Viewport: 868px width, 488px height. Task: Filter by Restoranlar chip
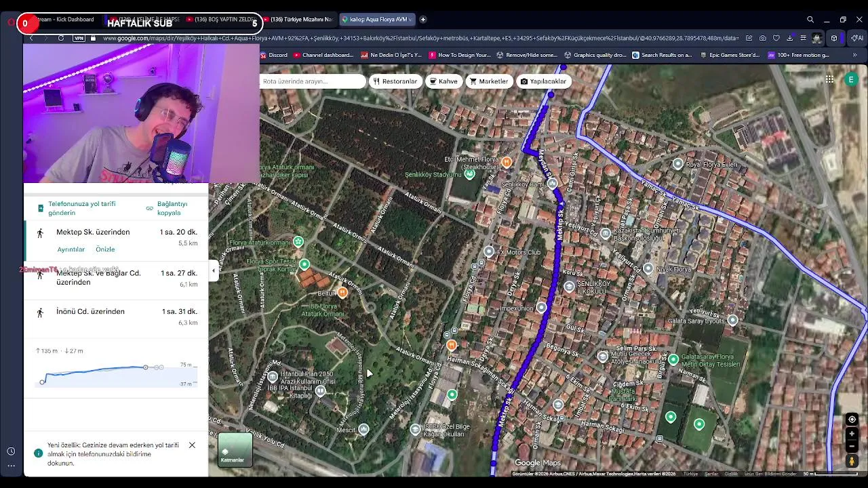[x=395, y=81]
